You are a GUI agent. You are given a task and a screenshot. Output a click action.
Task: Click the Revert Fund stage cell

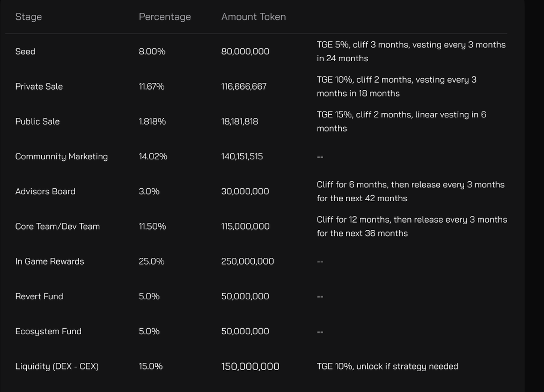pos(39,296)
